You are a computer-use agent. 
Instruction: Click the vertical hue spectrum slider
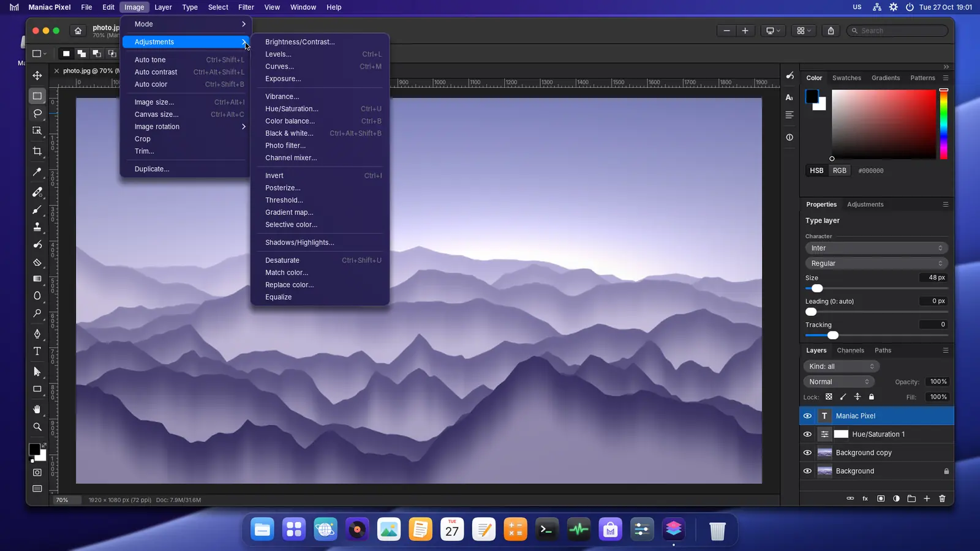coord(944,124)
